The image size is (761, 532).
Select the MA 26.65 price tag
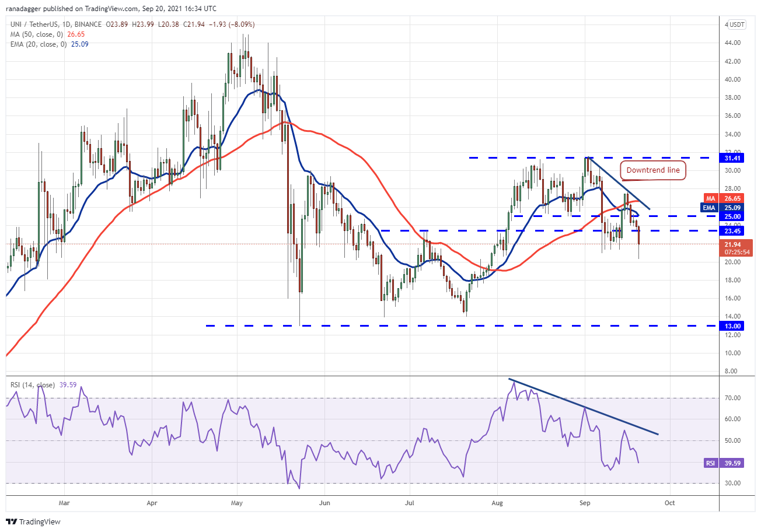coord(731,198)
